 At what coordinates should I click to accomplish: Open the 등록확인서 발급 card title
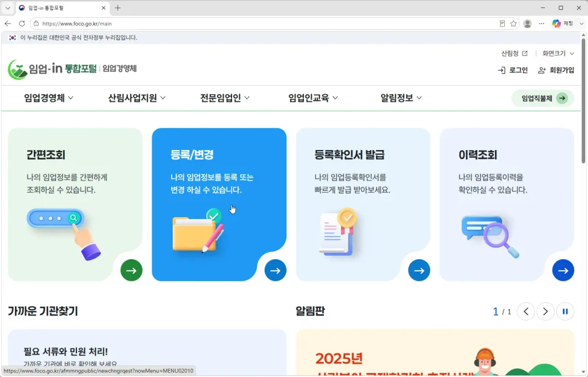350,155
